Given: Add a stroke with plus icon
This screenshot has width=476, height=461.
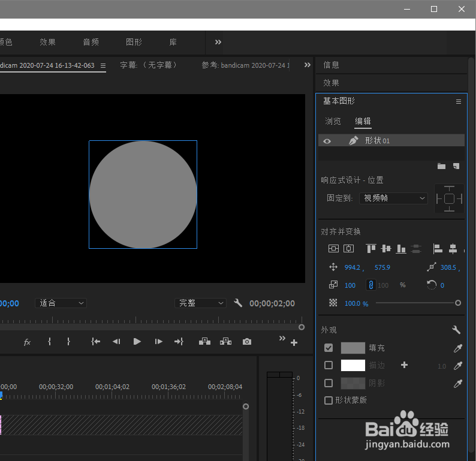Looking at the screenshot, I should [404, 365].
